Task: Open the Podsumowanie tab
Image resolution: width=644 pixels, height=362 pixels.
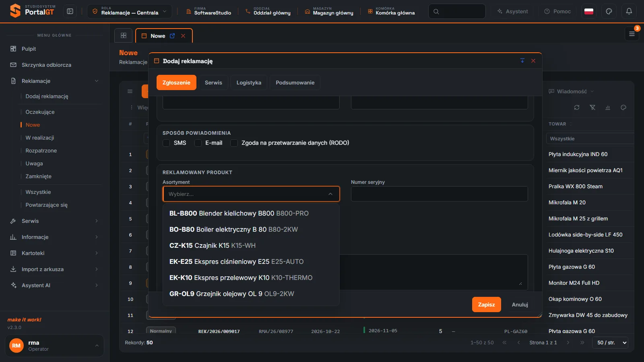Action: coord(295,82)
